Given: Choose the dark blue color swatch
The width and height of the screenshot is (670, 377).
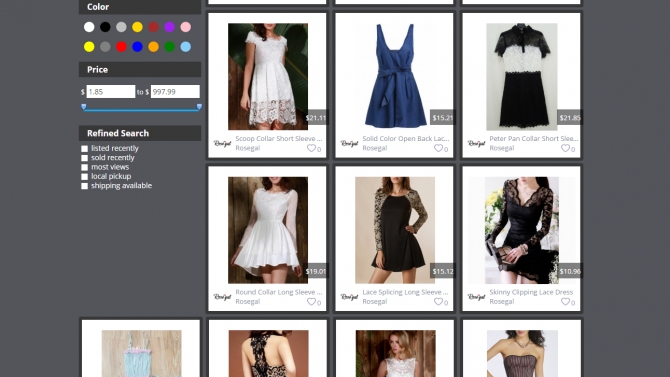Looking at the screenshot, I should click(137, 47).
